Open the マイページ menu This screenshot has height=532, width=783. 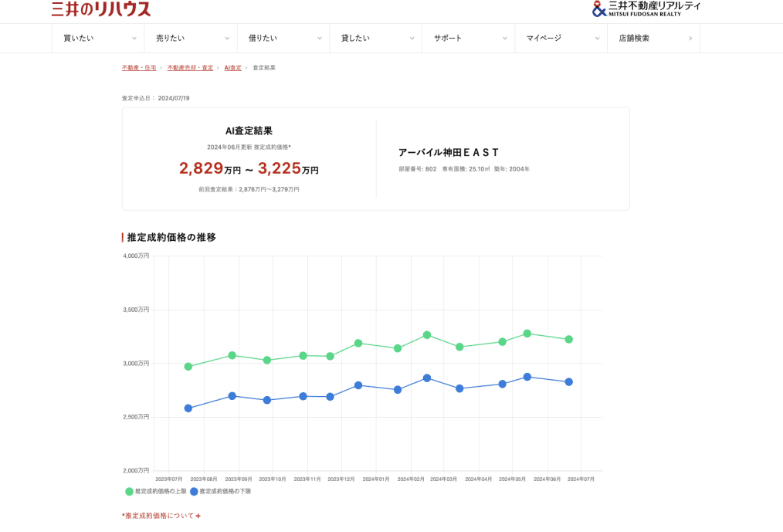pyautogui.click(x=561, y=38)
